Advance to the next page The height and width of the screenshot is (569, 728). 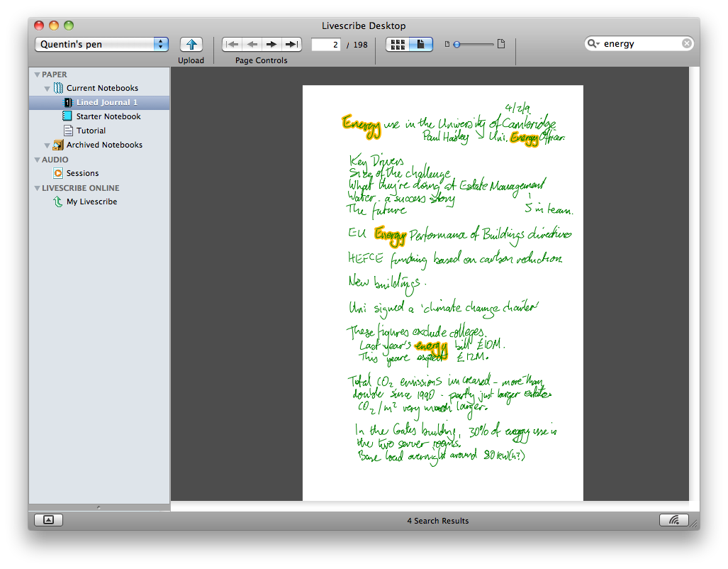[x=271, y=44]
